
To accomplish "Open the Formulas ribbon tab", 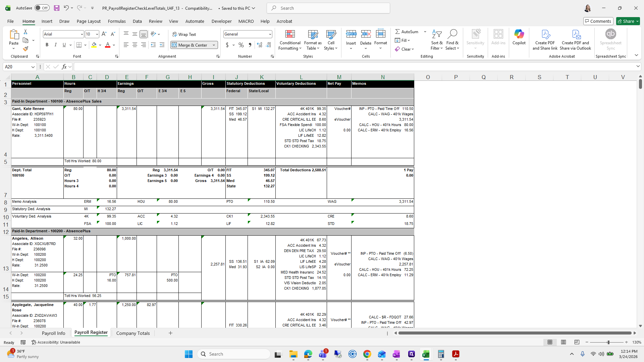I will coord(116,21).
